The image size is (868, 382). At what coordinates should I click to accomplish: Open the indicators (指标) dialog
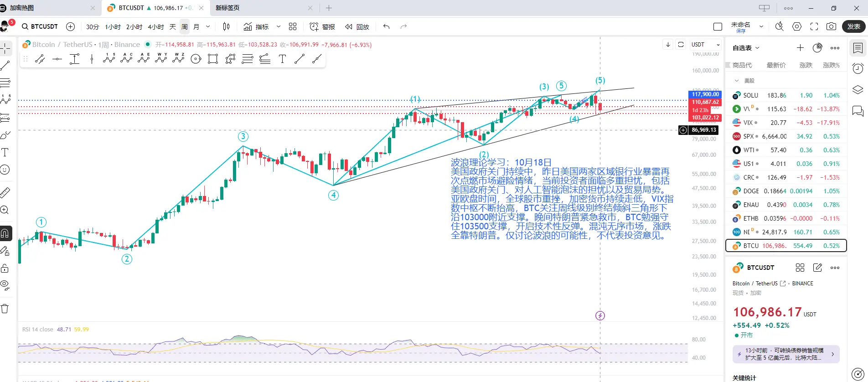click(x=256, y=27)
